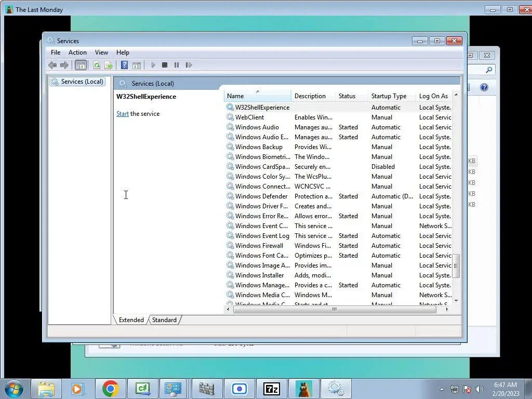Click the scroll down arrow of services list
532x399 pixels.
coord(456,301)
